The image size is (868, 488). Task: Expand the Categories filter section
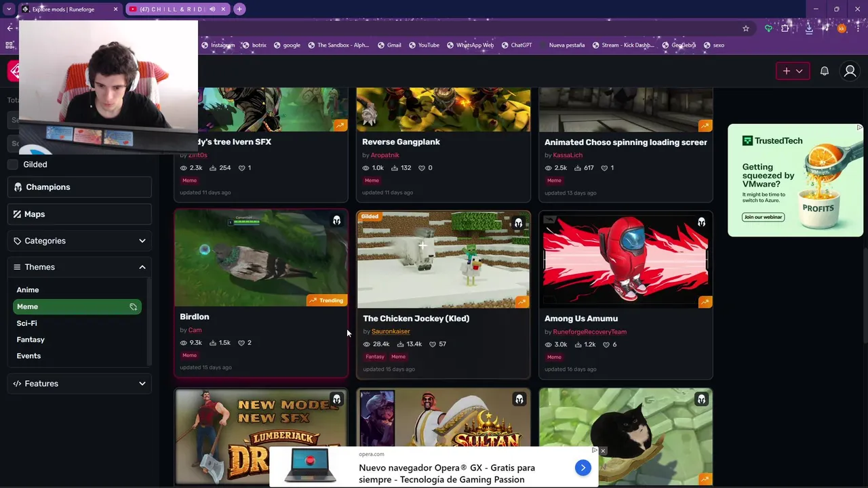click(x=79, y=241)
